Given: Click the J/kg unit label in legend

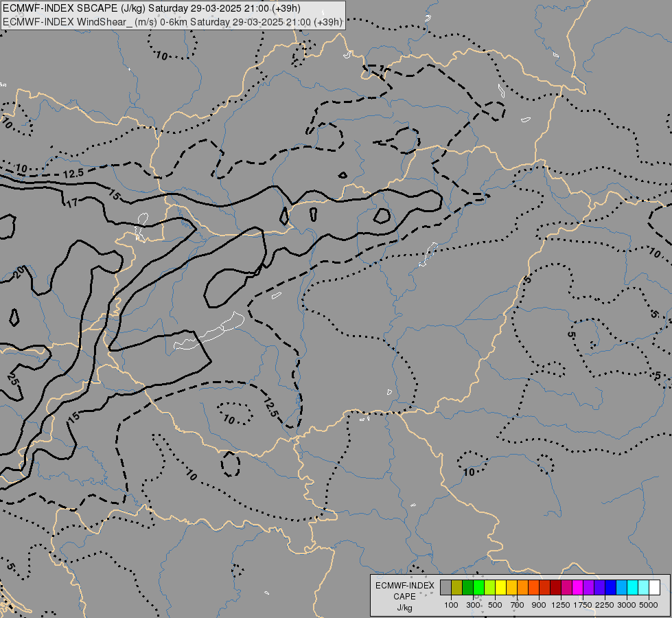Looking at the screenshot, I should pyautogui.click(x=404, y=608).
